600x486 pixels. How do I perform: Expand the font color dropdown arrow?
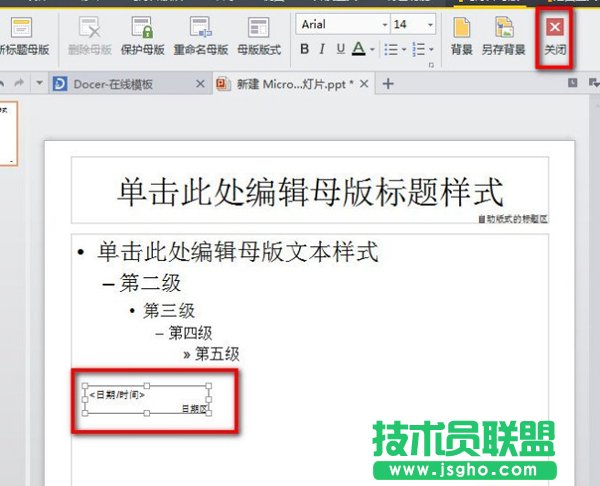(373, 49)
